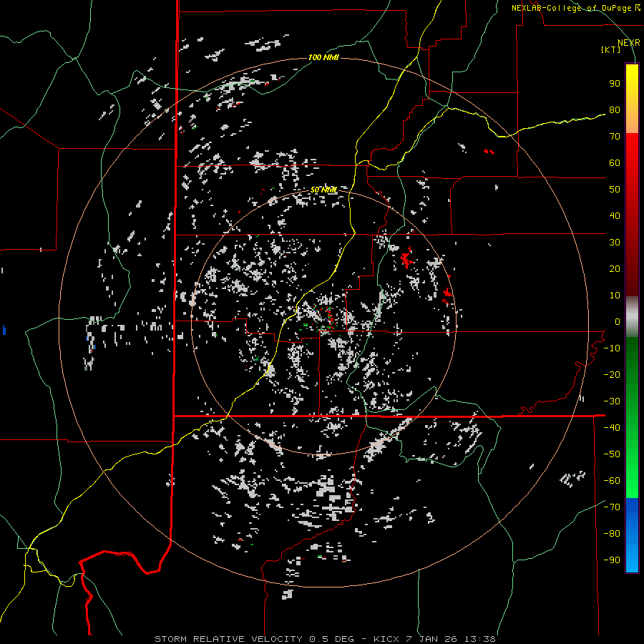Click the 0 value on velocity scale

[618, 322]
